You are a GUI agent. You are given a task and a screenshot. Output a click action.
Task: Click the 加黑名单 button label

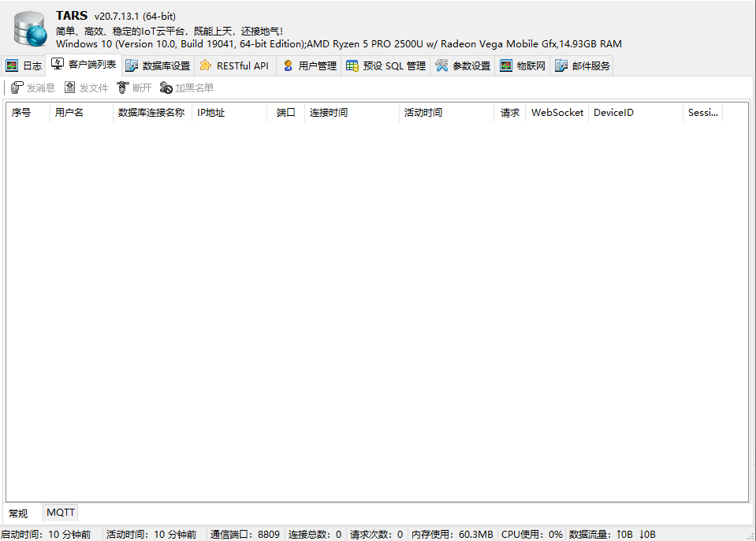click(194, 88)
